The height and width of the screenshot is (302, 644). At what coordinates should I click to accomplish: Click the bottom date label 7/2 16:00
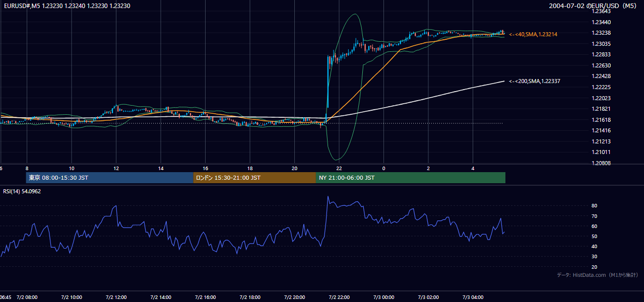point(206,297)
